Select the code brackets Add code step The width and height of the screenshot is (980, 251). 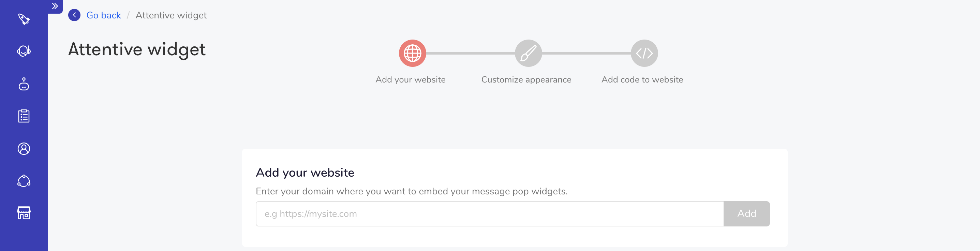[x=644, y=53]
